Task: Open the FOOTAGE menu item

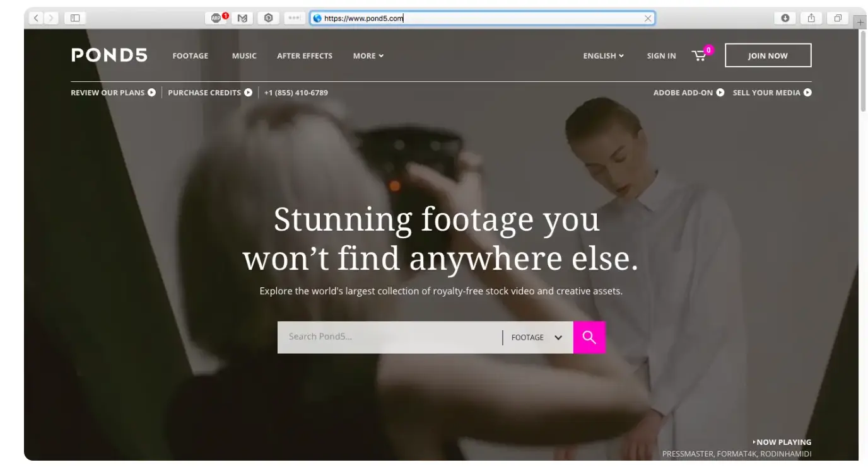Action: pos(190,55)
